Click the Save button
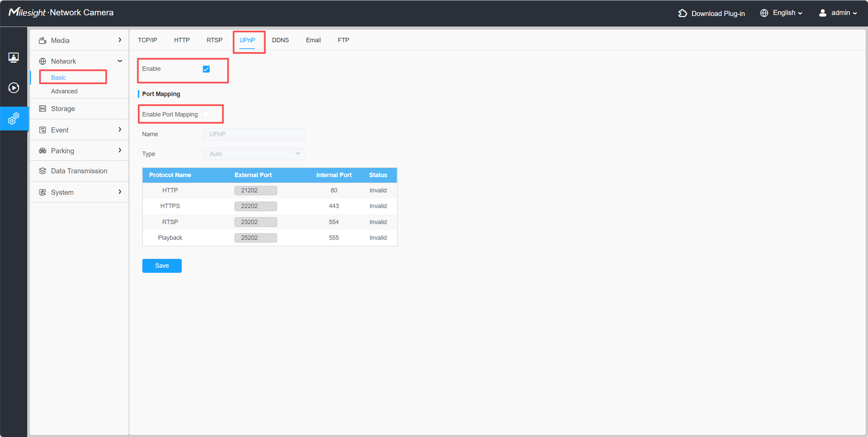Image resolution: width=868 pixels, height=437 pixels. [162, 266]
